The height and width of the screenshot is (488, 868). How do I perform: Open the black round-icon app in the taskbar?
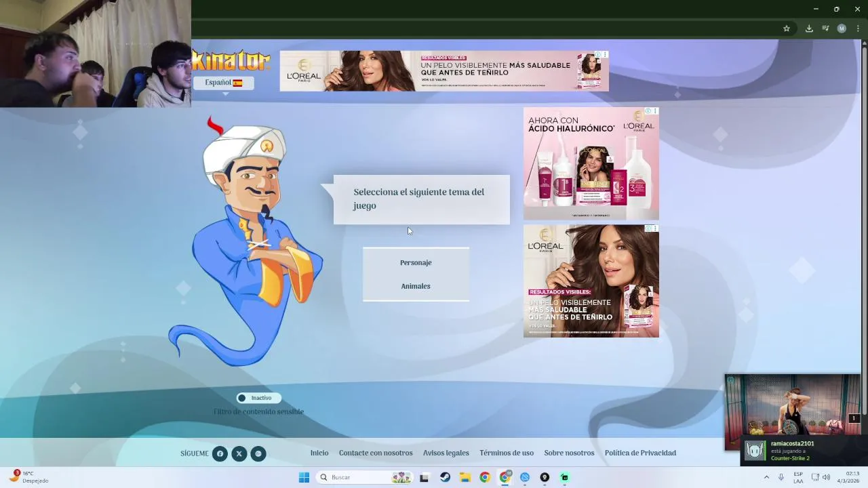pyautogui.click(x=544, y=477)
